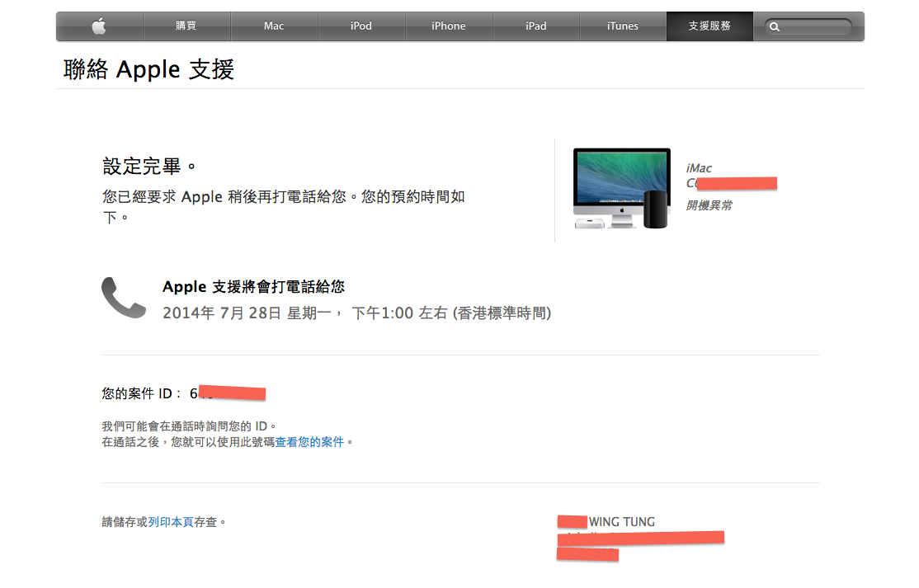Image resolution: width=919 pixels, height=588 pixels.
Task: Open the 購買 store tab
Action: pyautogui.click(x=186, y=26)
